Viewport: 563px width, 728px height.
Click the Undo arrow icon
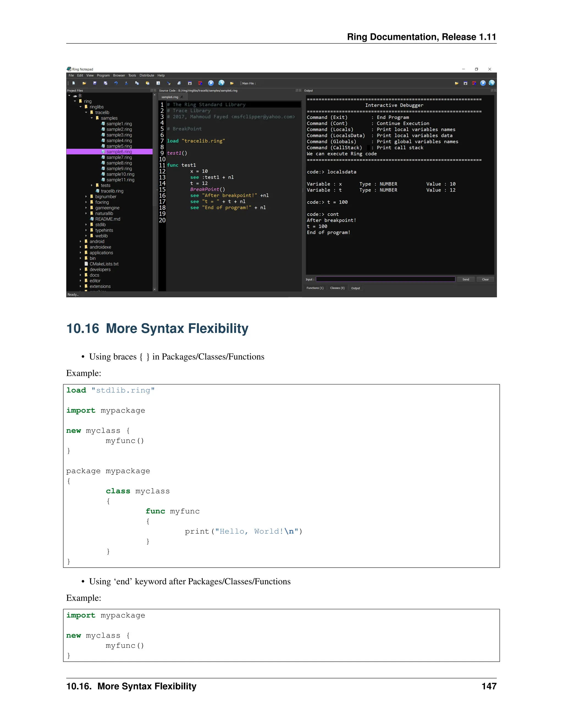point(116,83)
